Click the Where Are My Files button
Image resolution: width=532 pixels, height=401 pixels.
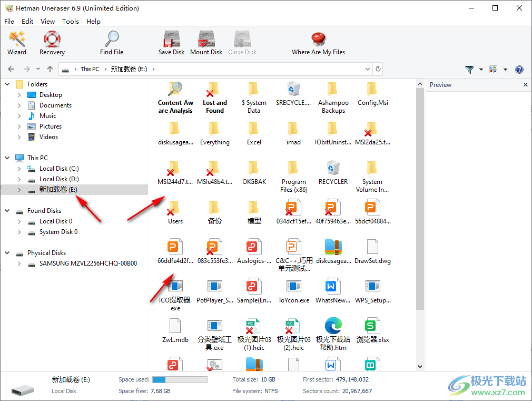[318, 43]
